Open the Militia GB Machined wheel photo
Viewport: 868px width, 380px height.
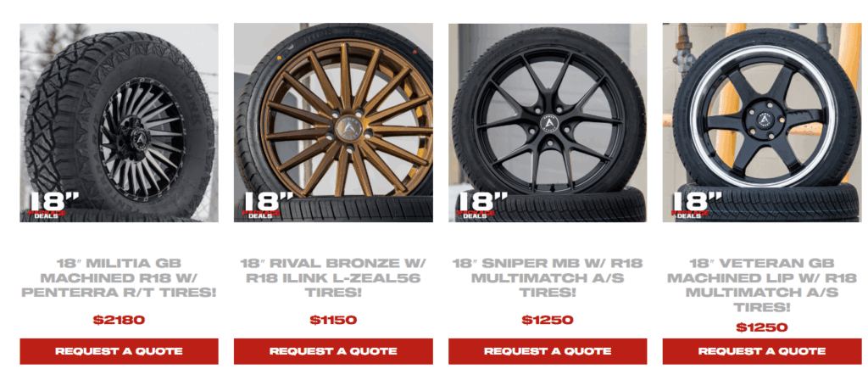tap(119, 122)
